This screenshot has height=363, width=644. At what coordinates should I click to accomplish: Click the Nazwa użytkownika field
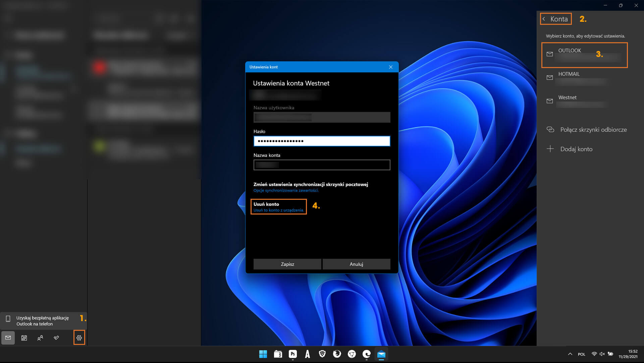tap(322, 117)
